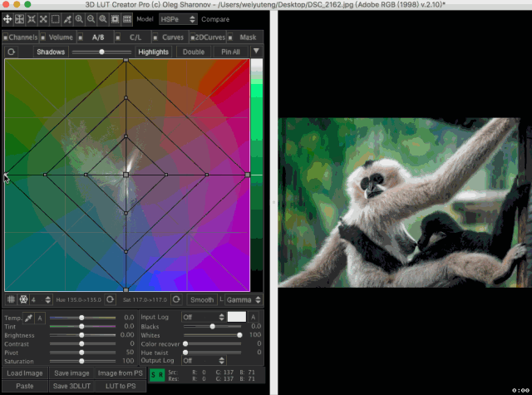532x395 pixels.
Task: Pick white balance with Temp eyedropper
Action: click(28, 318)
